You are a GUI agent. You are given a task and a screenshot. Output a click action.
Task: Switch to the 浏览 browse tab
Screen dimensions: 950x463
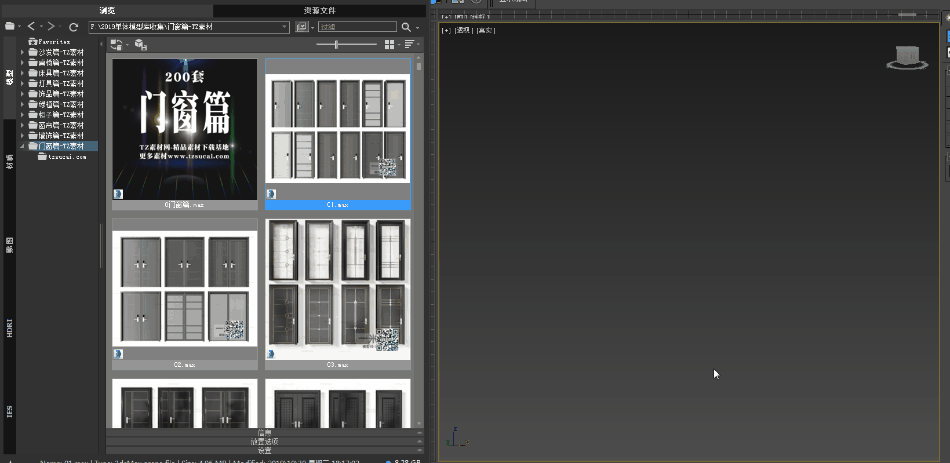(x=107, y=10)
